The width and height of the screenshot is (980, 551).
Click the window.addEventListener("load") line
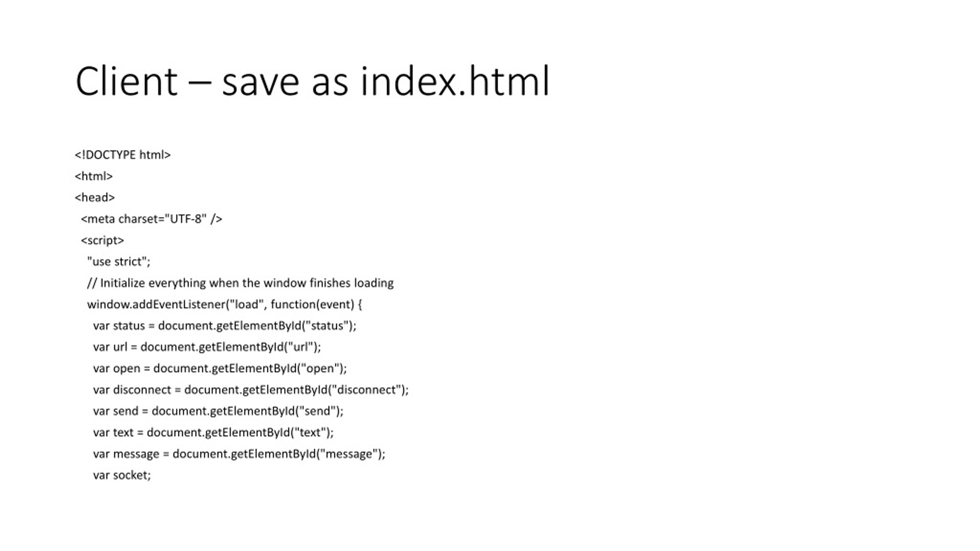[x=224, y=305]
